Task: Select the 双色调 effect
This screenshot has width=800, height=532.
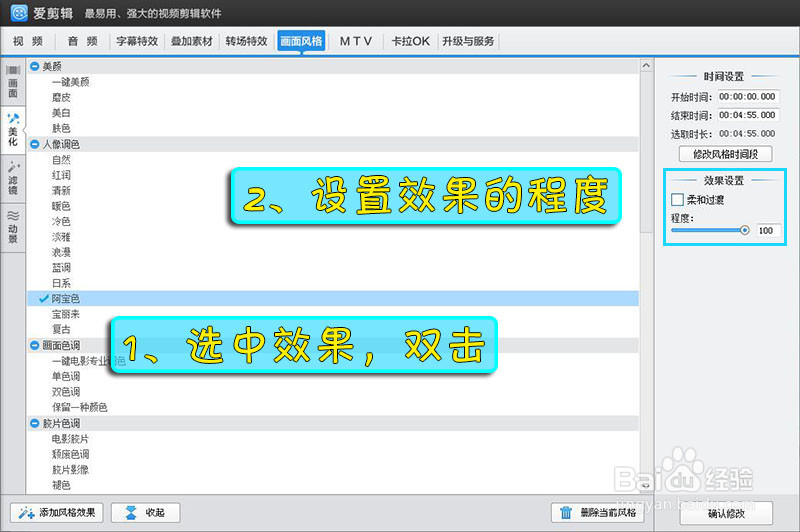Action: (66, 392)
